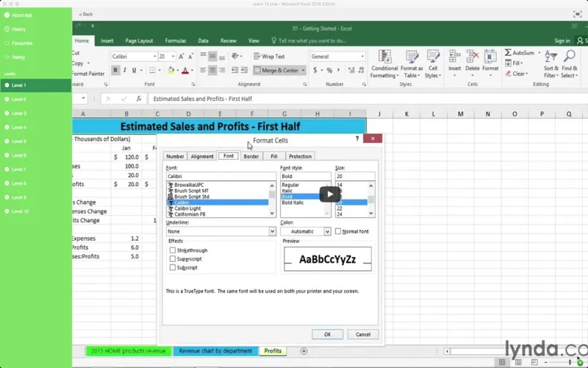The height and width of the screenshot is (368, 588).
Task: Align text left in the ribbon
Action: point(204,70)
